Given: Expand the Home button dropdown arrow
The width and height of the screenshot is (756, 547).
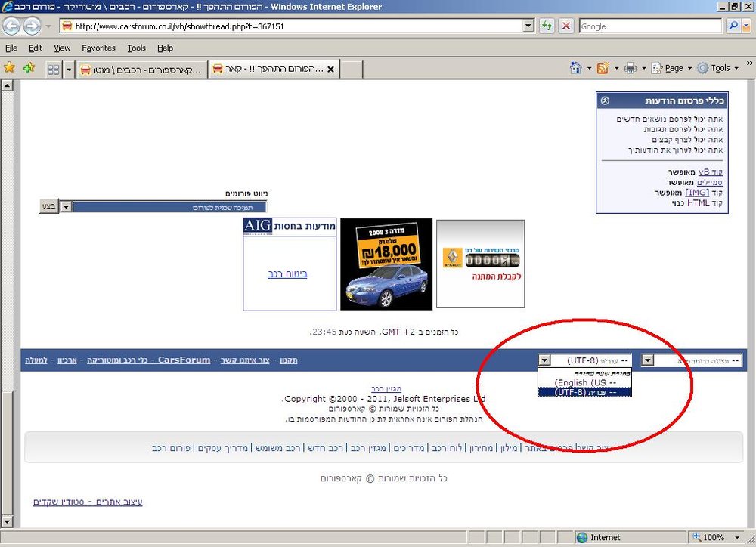Looking at the screenshot, I should coord(589,69).
